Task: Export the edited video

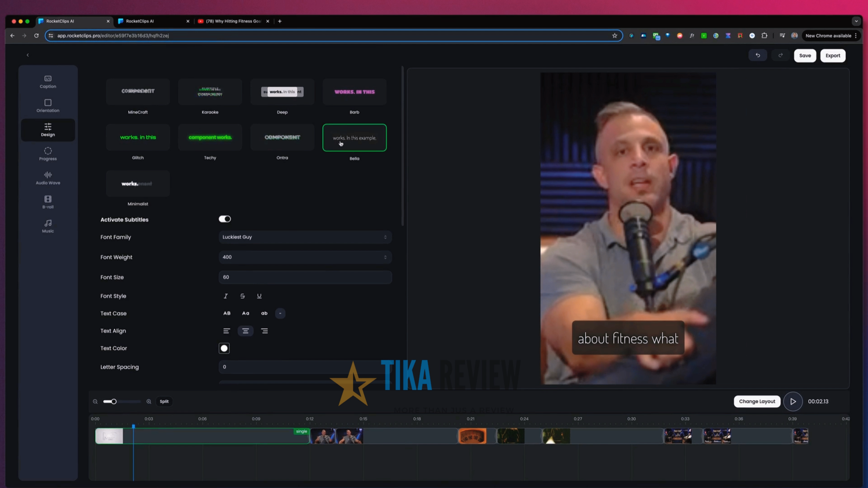Action: tap(832, 55)
